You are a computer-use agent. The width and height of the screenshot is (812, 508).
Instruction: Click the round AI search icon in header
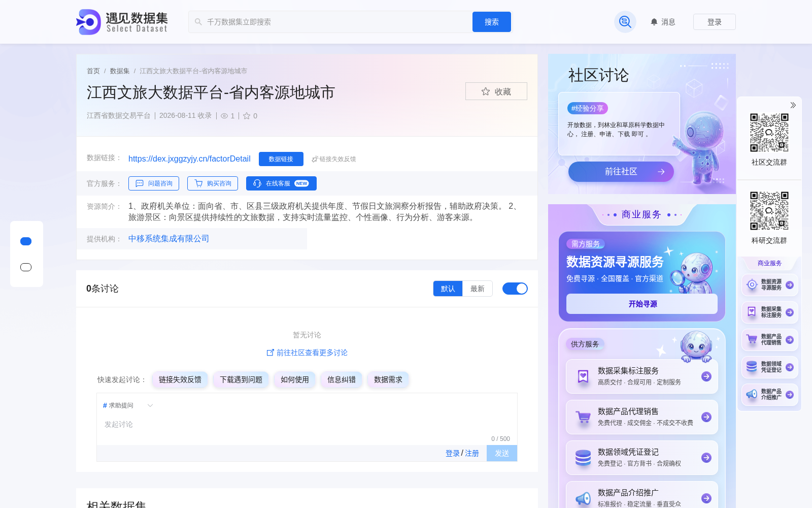[x=625, y=22]
